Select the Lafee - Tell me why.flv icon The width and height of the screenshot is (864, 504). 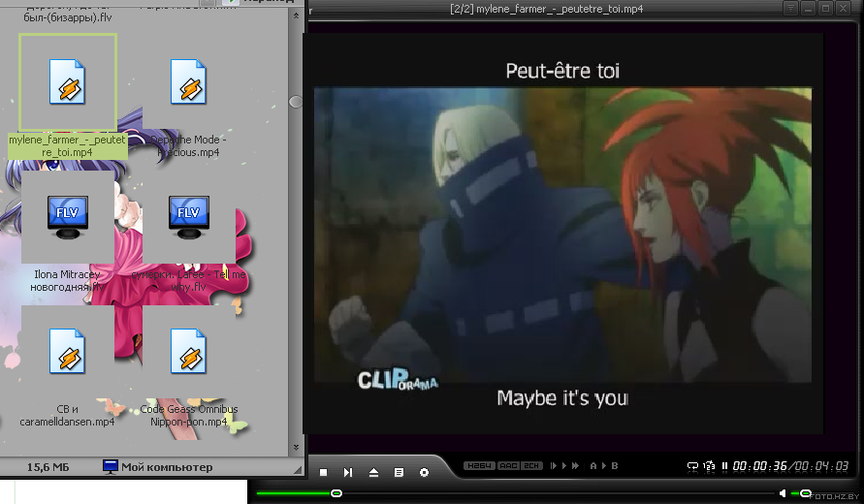[188, 217]
